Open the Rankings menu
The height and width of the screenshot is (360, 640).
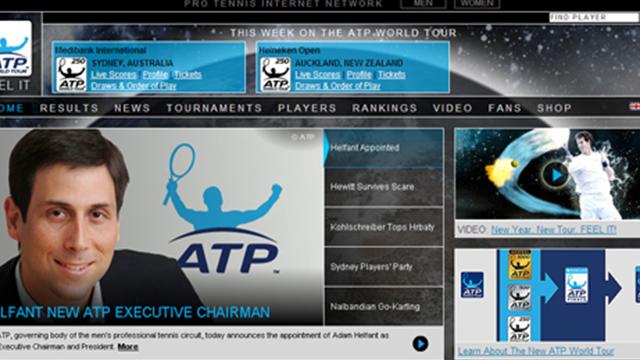pos(384,108)
